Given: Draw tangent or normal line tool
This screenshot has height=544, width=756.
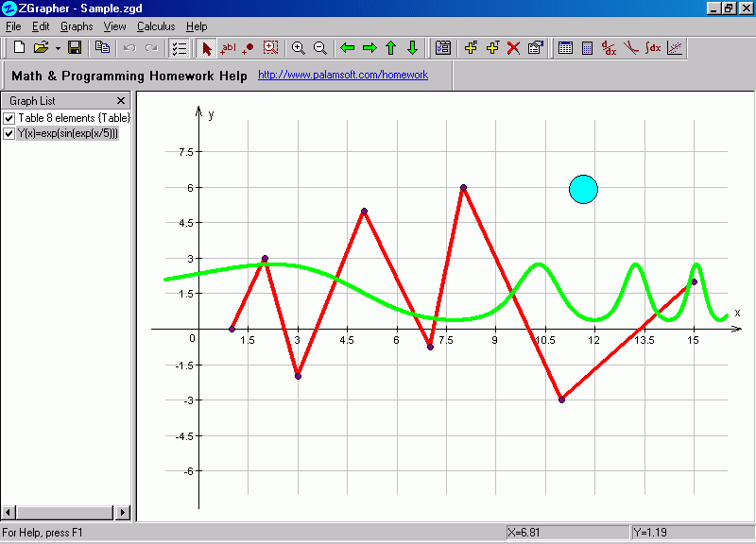Looking at the screenshot, I should pyautogui.click(x=630, y=48).
